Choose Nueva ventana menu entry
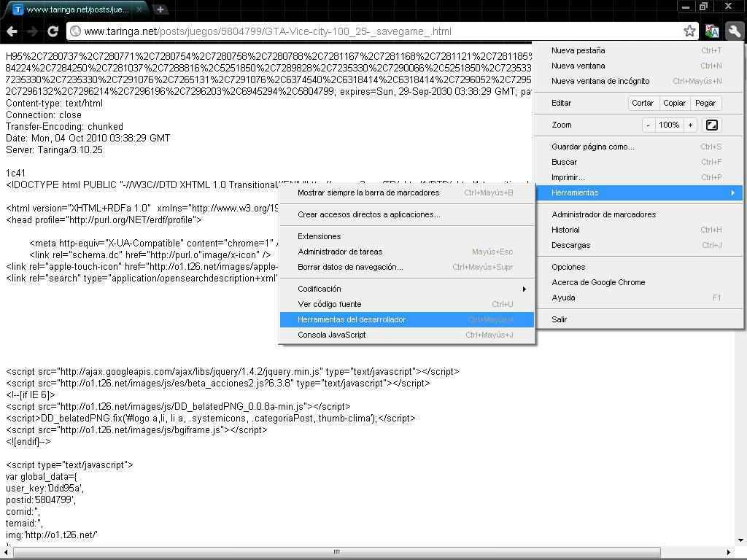This screenshot has width=747, height=560. [x=638, y=66]
